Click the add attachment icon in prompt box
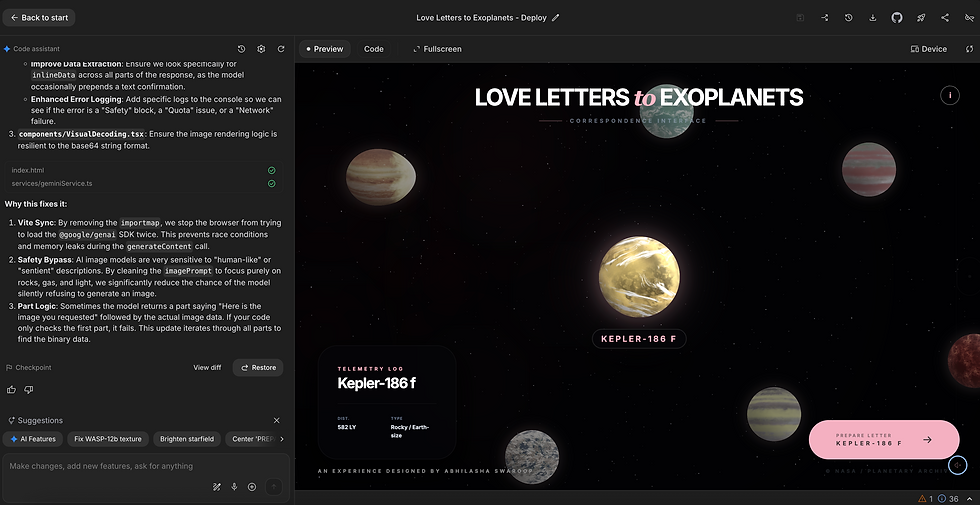 tap(252, 487)
